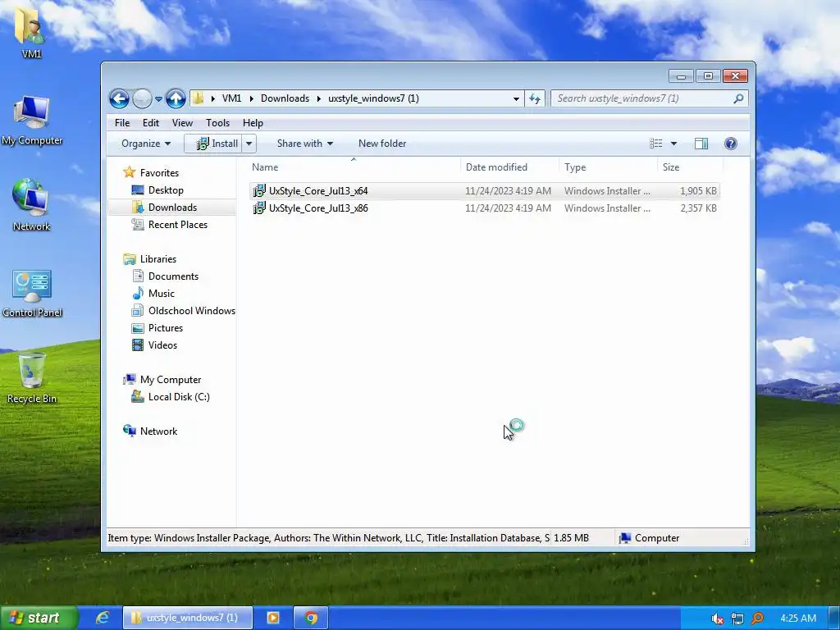Click the greyed Forward navigation button

click(x=142, y=98)
